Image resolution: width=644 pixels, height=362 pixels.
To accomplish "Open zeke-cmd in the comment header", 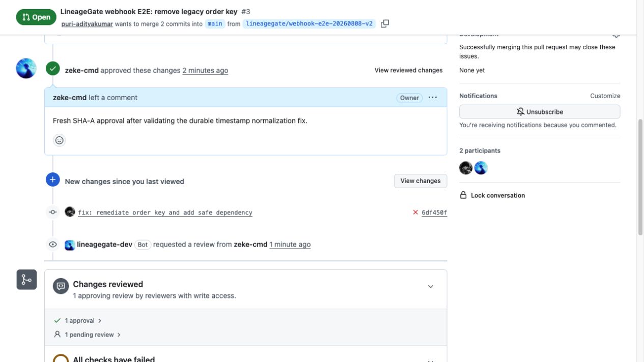I will [70, 98].
